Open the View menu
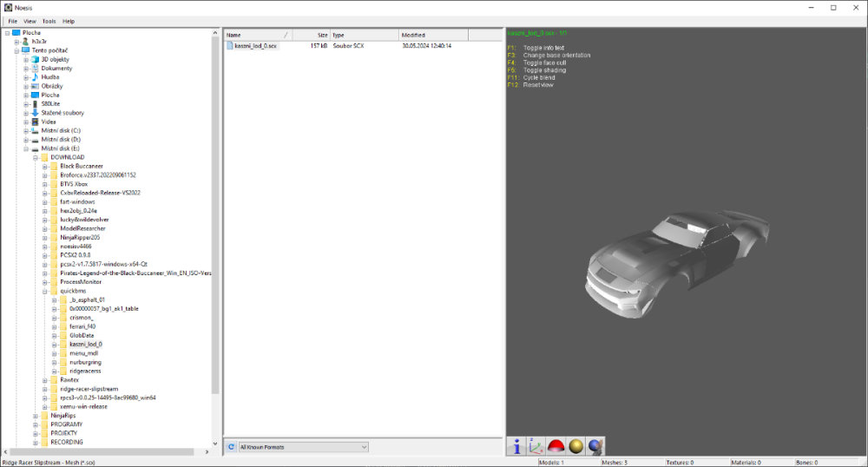Image resolution: width=868 pixels, height=467 pixels. pyautogui.click(x=30, y=21)
